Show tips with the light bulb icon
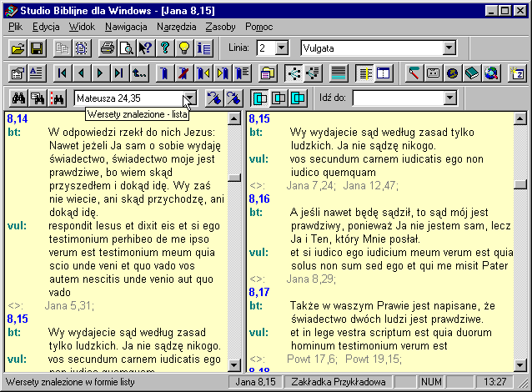Screen dimensions: 532x392 pyautogui.click(x=184, y=48)
